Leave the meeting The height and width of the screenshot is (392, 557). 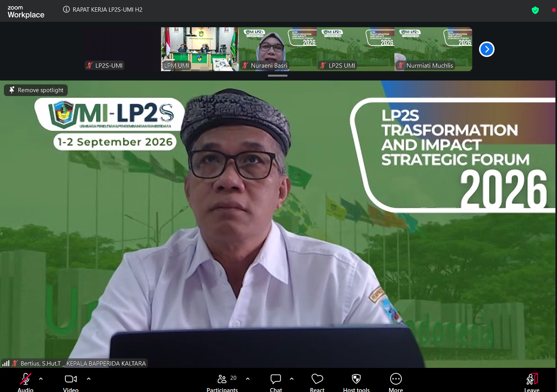(x=532, y=382)
